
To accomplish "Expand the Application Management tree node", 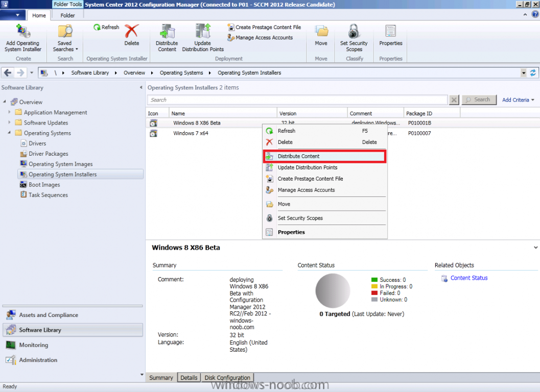I will (9, 112).
